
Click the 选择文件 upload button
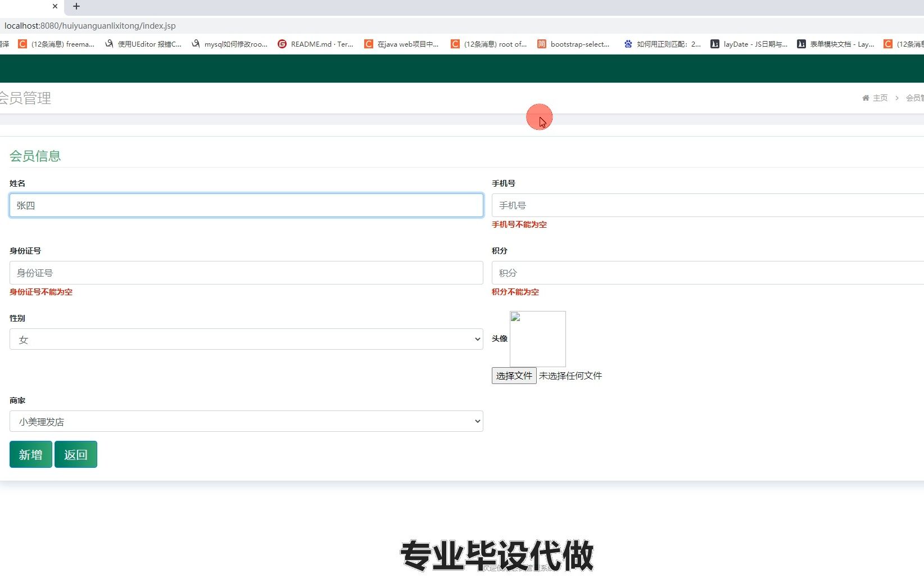(x=514, y=376)
